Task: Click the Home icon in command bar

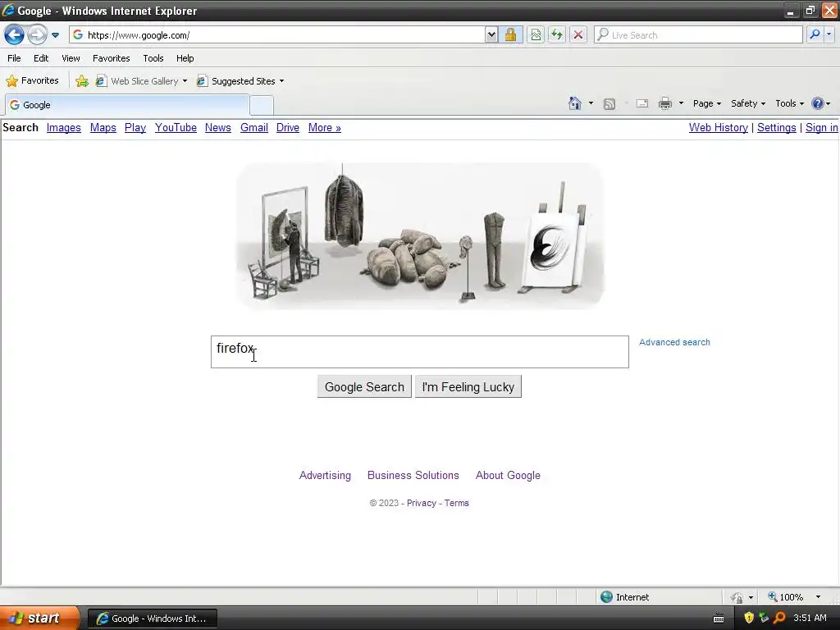Action: click(575, 103)
